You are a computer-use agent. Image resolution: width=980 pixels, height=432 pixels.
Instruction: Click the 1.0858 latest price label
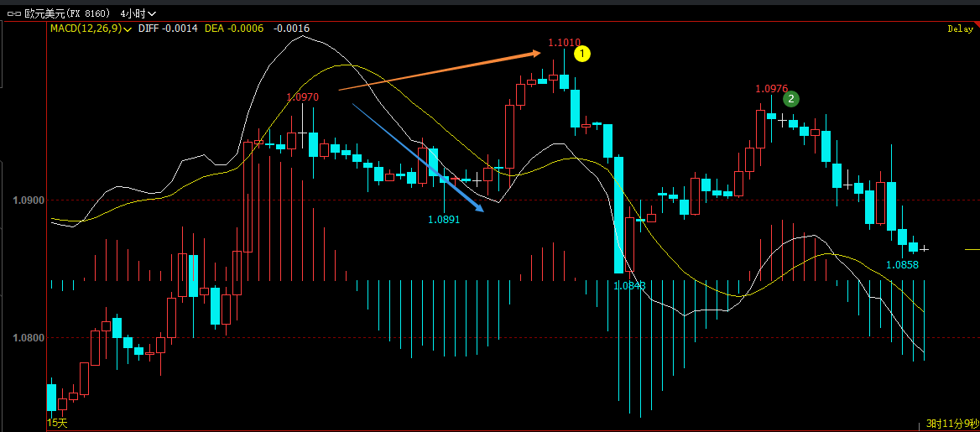[x=902, y=265]
